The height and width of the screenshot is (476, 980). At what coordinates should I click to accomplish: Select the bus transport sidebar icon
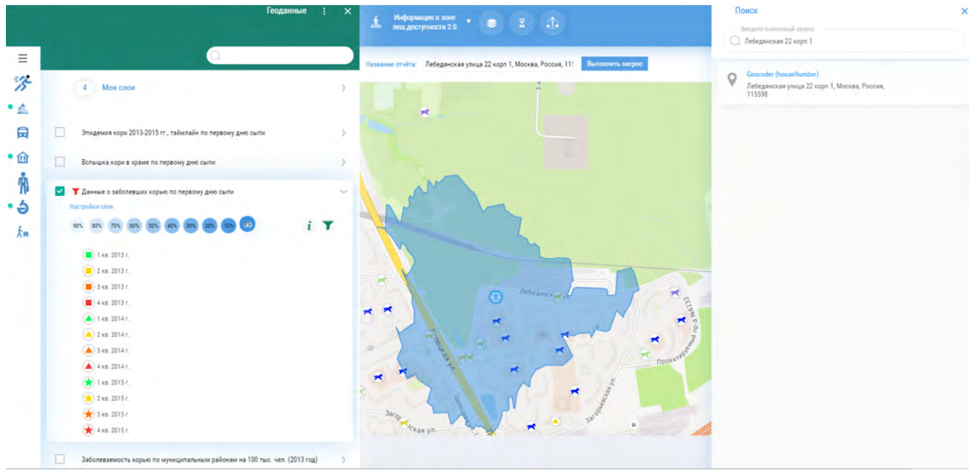point(23,133)
